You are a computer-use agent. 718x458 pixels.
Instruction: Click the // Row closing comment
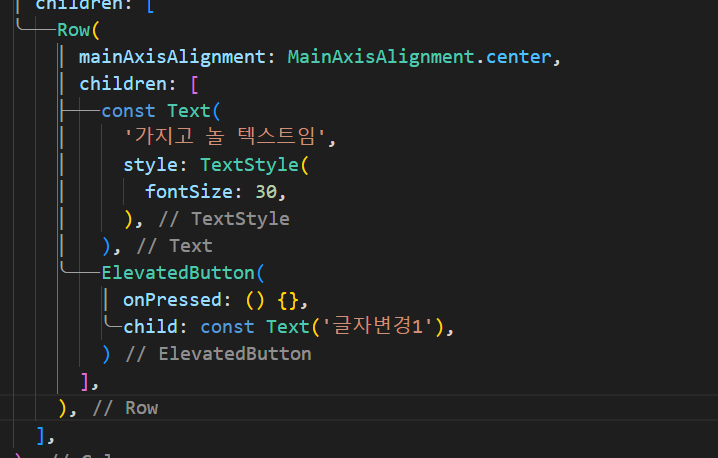click(125, 409)
